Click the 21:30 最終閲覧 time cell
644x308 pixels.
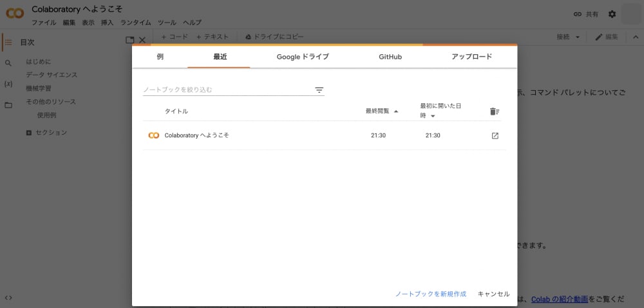[x=378, y=135]
